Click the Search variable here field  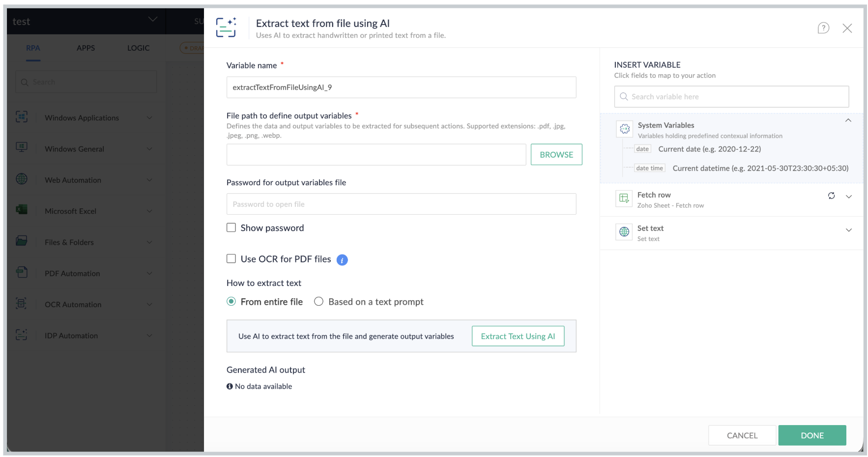pyautogui.click(x=731, y=97)
